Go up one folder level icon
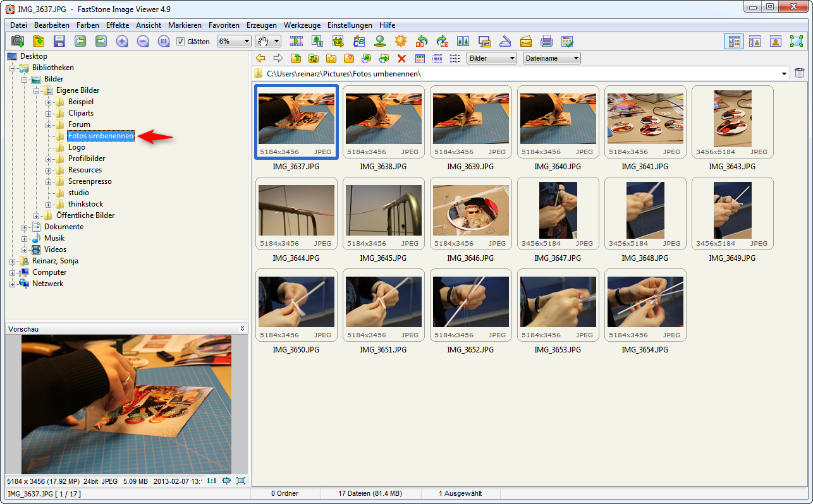 (x=296, y=59)
